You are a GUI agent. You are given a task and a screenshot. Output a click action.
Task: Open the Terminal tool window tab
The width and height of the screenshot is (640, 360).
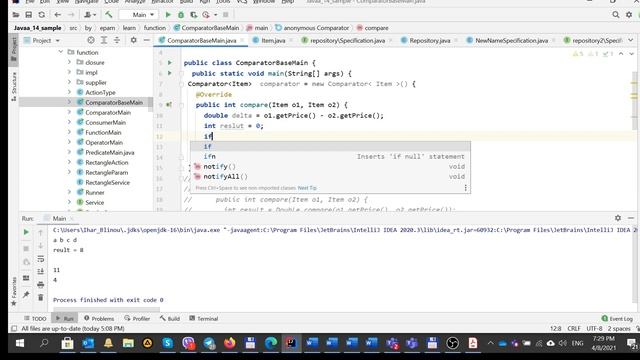204,318
